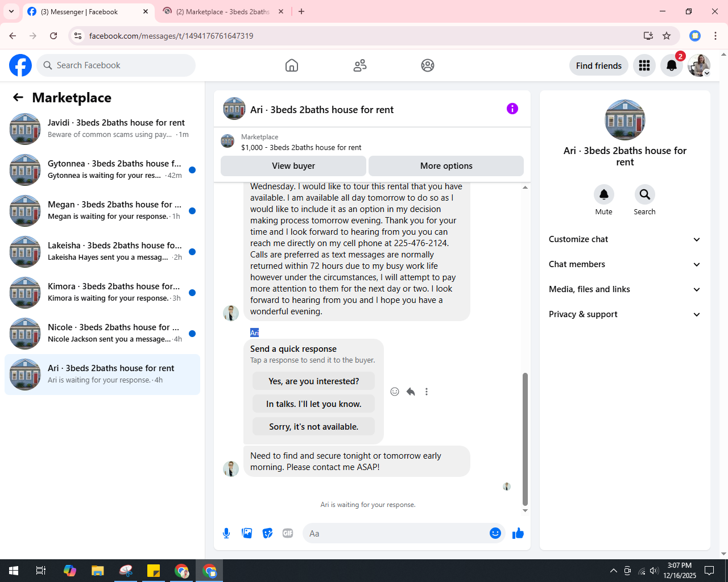This screenshot has height=582, width=728.
Task: Open the Facebook logo home link
Action: pyautogui.click(x=20, y=65)
